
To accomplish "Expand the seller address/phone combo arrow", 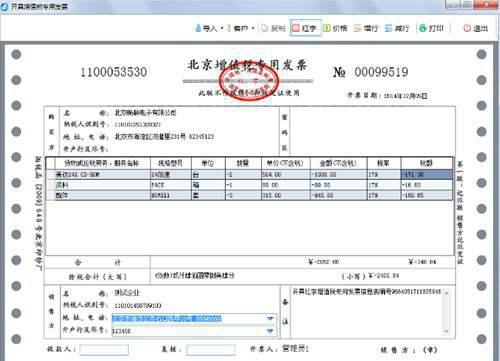I will click(270, 319).
